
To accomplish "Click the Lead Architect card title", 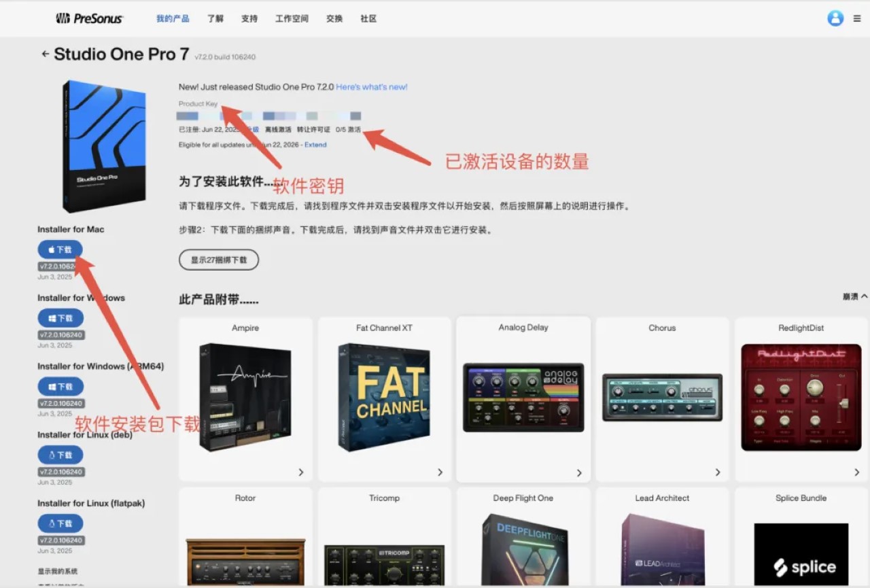I will pos(662,498).
